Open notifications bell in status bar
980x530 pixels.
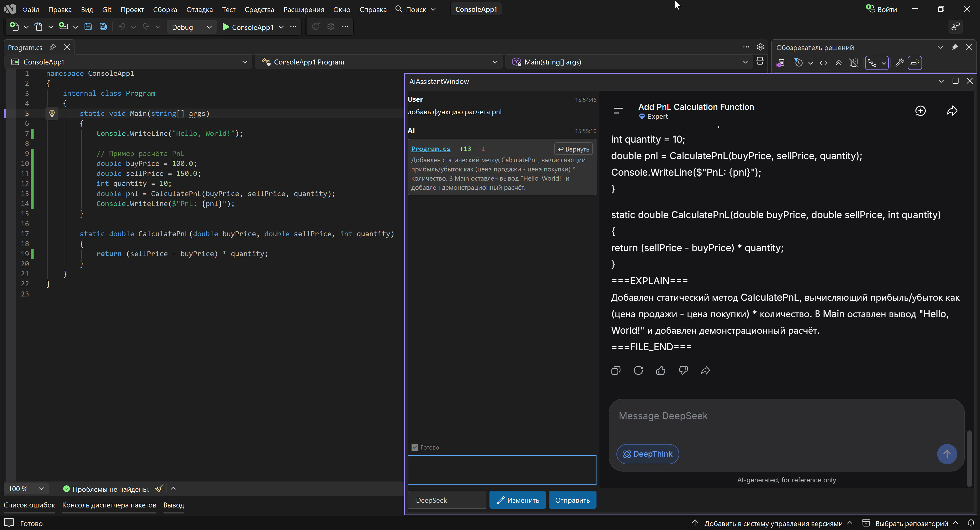pos(971,523)
